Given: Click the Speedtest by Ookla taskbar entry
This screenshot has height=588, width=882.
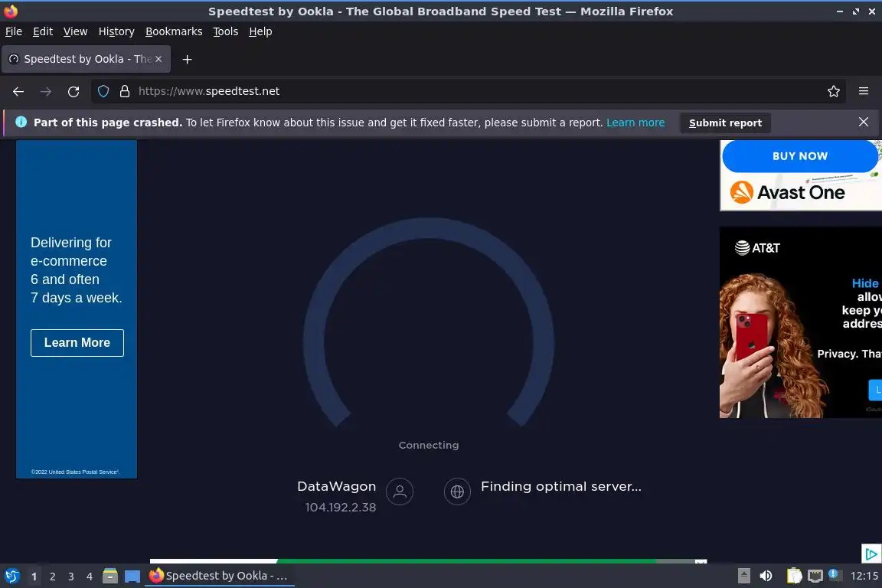Looking at the screenshot, I should point(220,576).
